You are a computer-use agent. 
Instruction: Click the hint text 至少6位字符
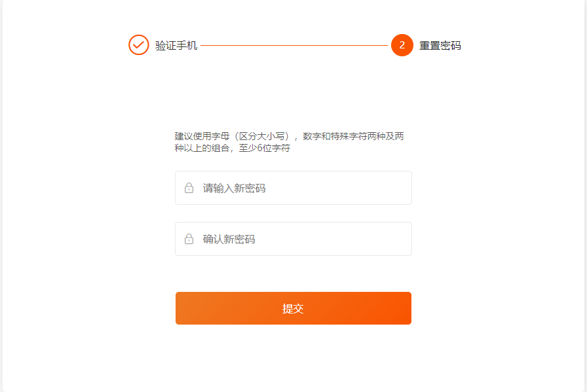[x=264, y=148]
